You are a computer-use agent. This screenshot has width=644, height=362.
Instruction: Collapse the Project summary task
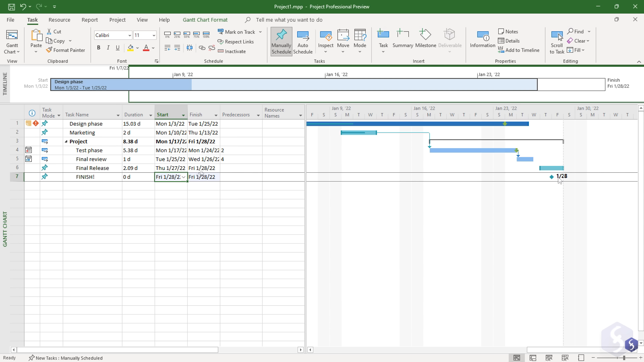66,142
